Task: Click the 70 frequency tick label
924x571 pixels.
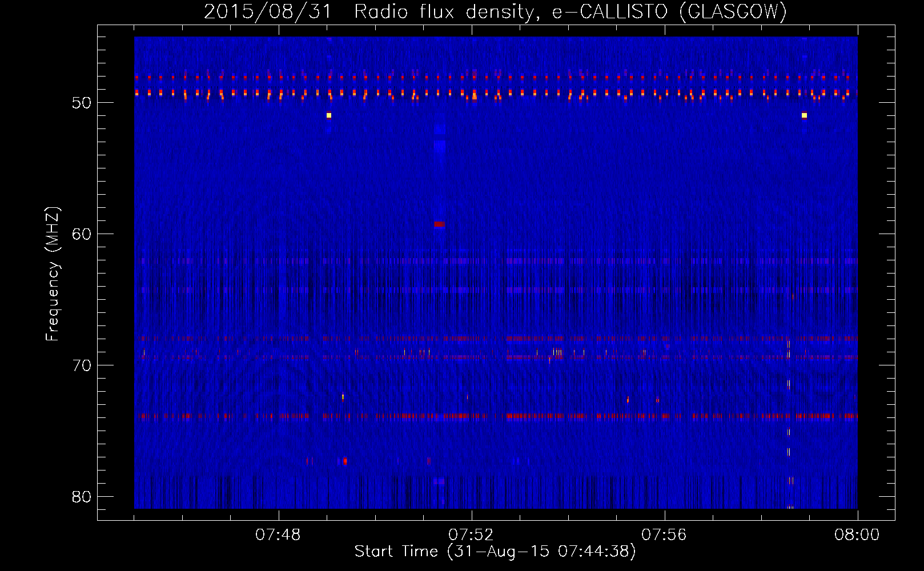Action: (82, 365)
